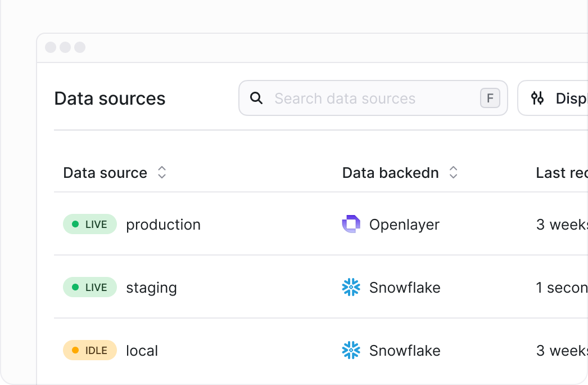Click Snowflake text in the local row
The width and height of the screenshot is (588, 385).
(x=405, y=351)
